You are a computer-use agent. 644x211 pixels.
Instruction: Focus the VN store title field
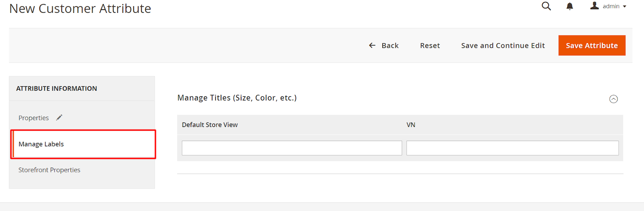pos(512,148)
